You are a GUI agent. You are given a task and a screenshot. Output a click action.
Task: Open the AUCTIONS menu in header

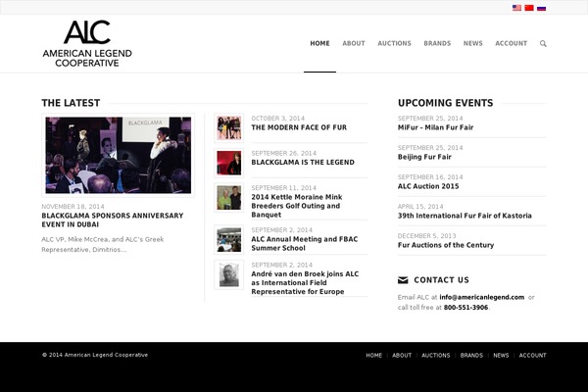394,43
